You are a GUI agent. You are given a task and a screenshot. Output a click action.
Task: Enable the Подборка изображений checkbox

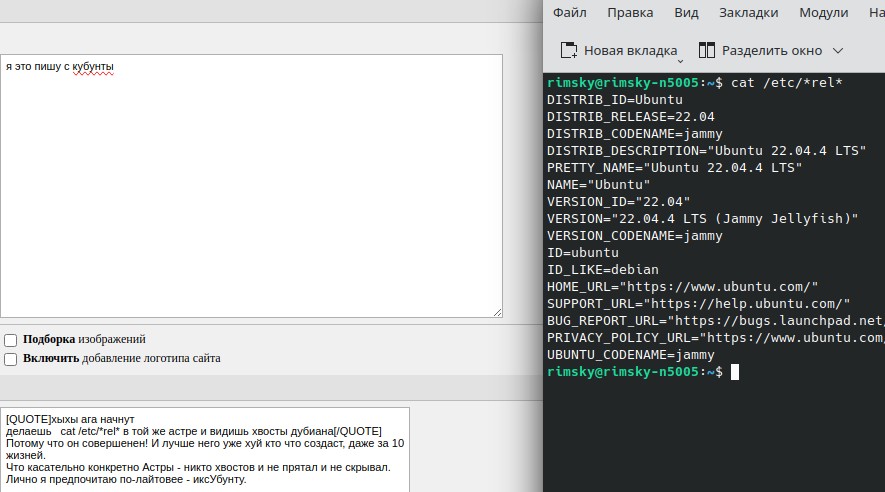point(11,340)
